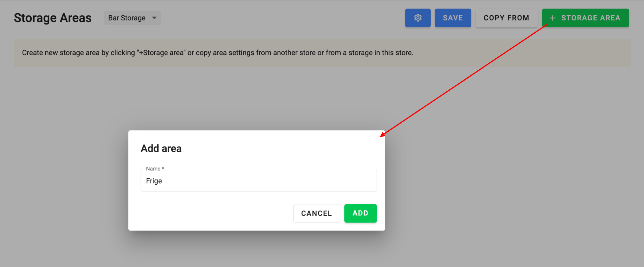The width and height of the screenshot is (644, 267).
Task: Click the 'Frige' text in the name field
Action: pyautogui.click(x=154, y=181)
